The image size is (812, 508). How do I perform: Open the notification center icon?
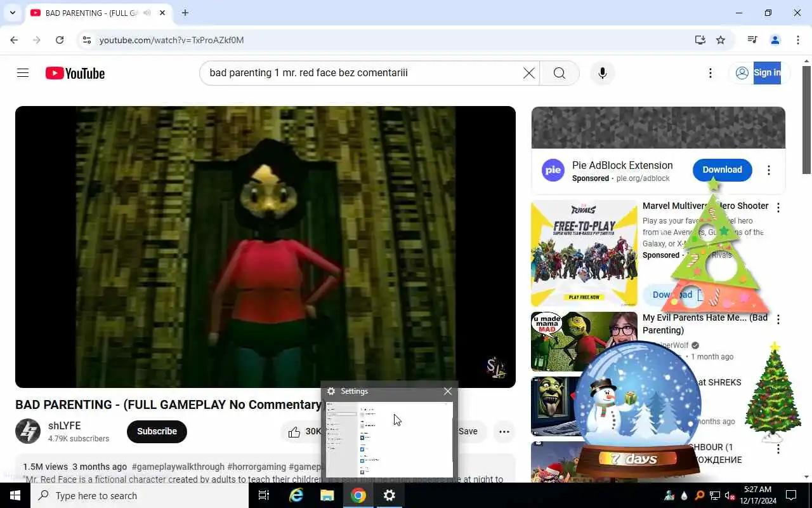(x=791, y=495)
